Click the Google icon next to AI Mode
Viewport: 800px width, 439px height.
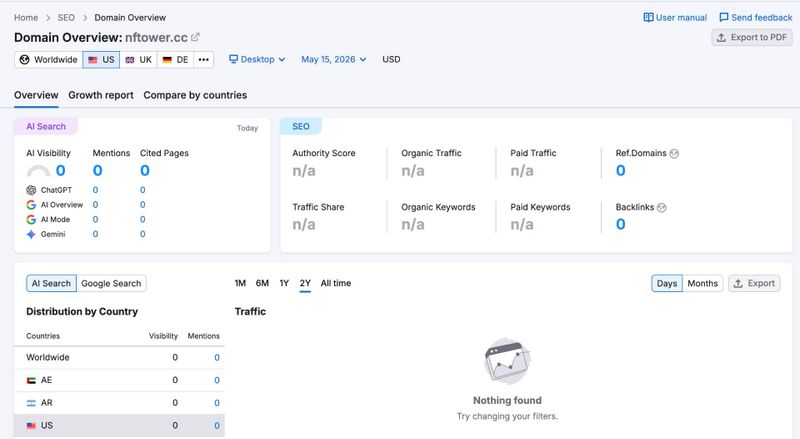point(31,220)
